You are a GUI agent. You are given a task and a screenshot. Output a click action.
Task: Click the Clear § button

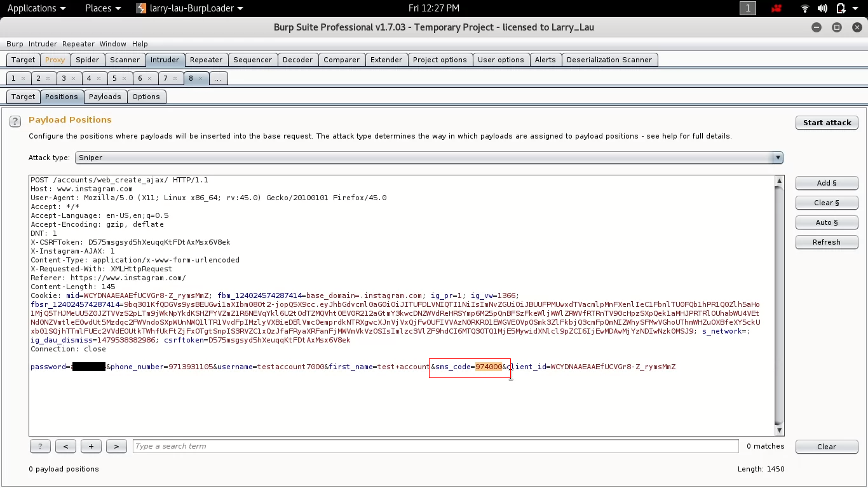pyautogui.click(x=827, y=203)
